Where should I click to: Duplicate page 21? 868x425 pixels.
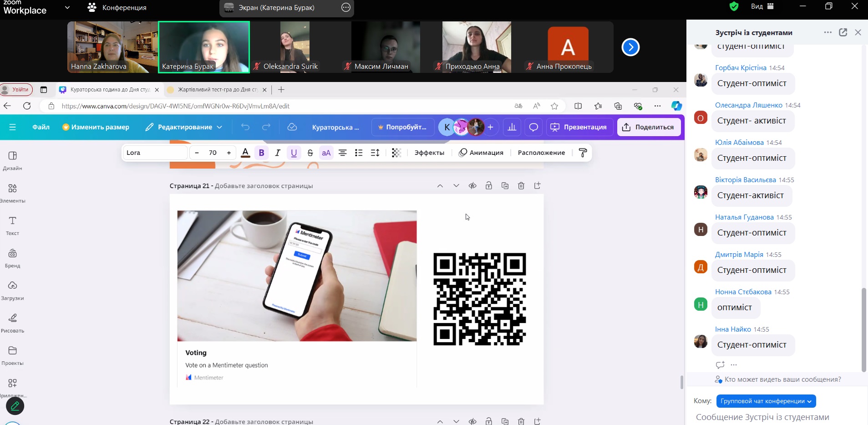[505, 186]
